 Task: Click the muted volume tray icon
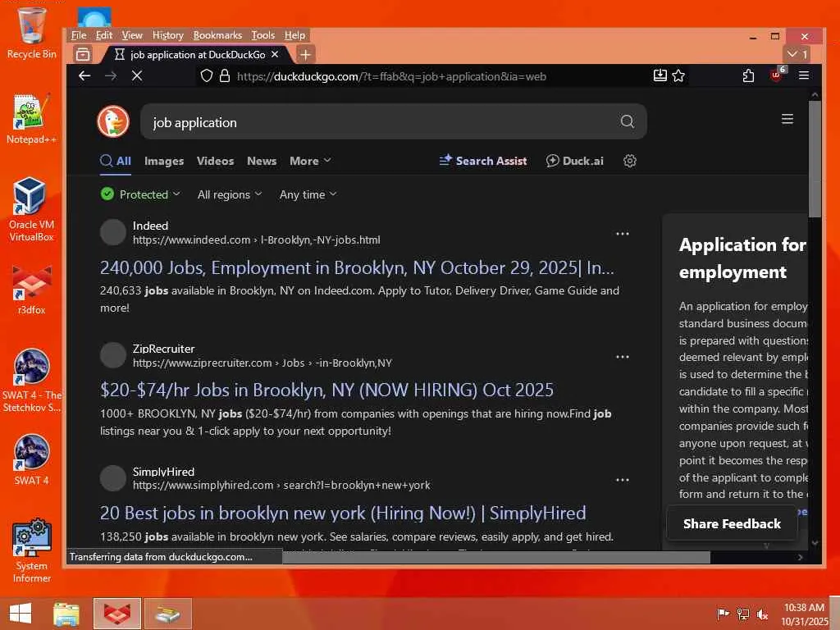coord(762,614)
